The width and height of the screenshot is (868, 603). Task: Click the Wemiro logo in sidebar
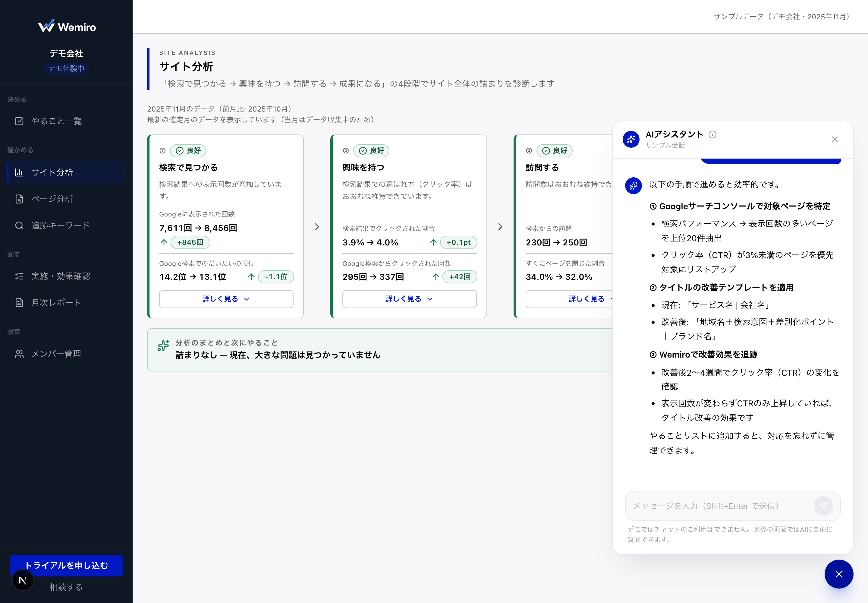click(67, 27)
